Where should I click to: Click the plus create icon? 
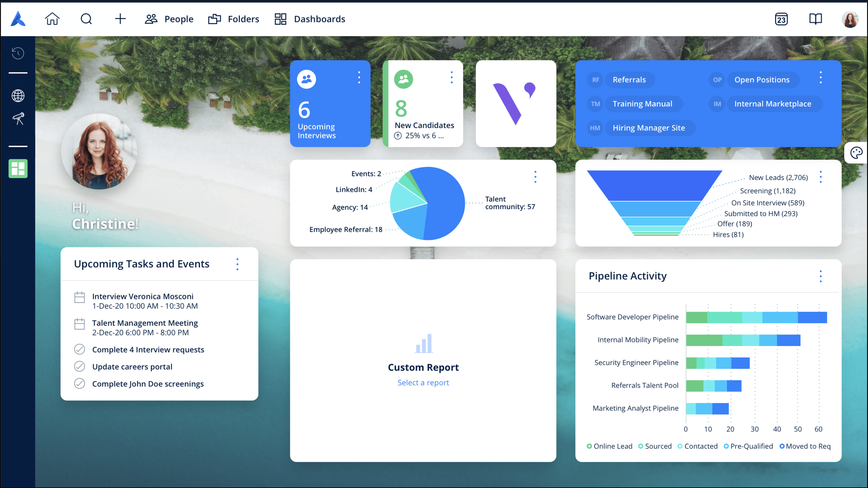(120, 19)
